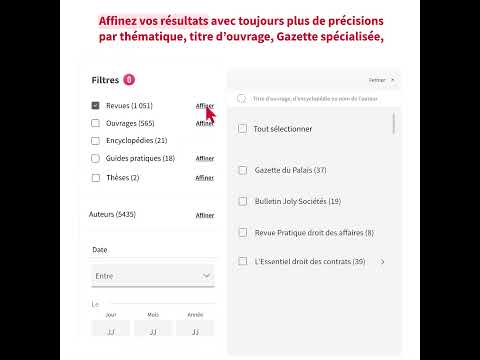Image resolution: width=480 pixels, height=360 pixels.
Task: Open the Entre date range dropdown
Action: (x=153, y=276)
